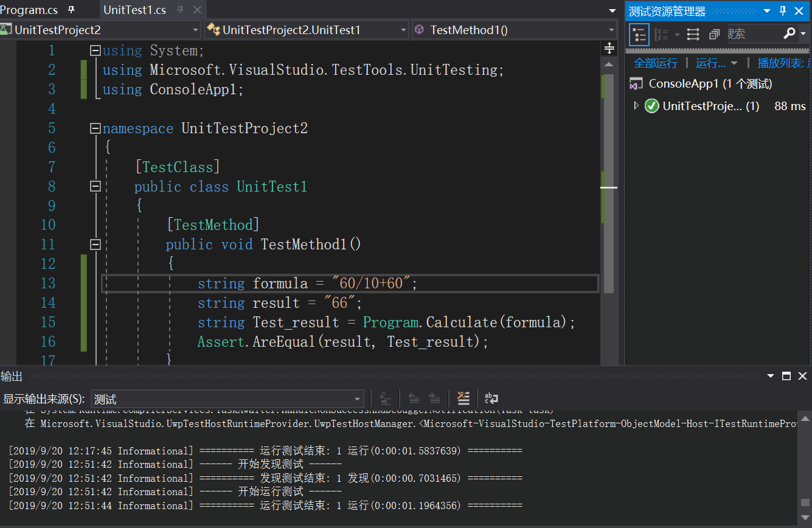Click the string formula line 13 text
Image resolution: width=812 pixels, height=528 pixels.
(x=308, y=283)
